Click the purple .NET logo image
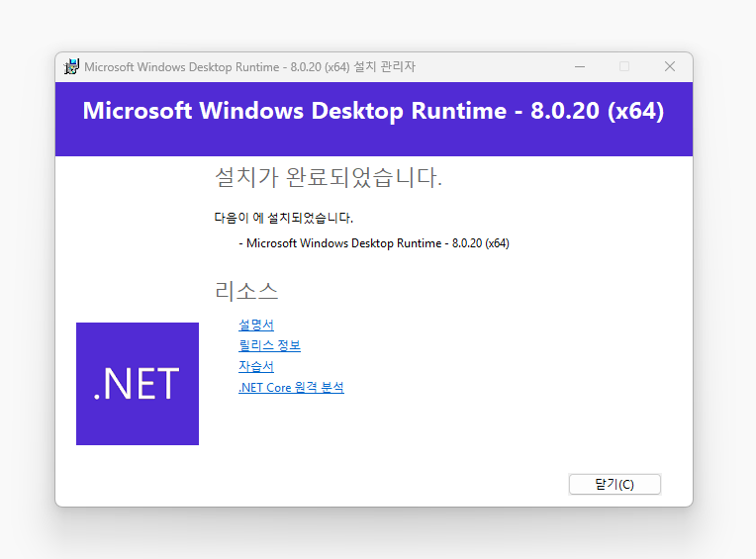The height and width of the screenshot is (559, 756). coord(138,384)
